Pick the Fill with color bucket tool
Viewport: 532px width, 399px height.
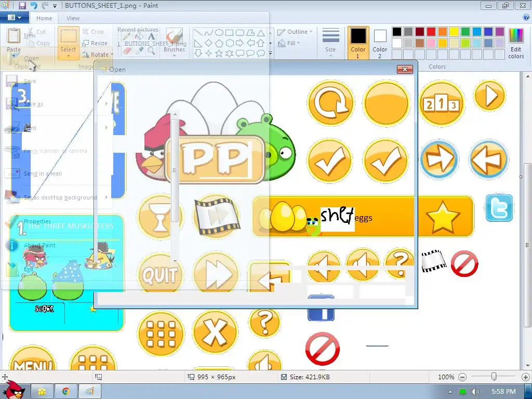(139, 36)
